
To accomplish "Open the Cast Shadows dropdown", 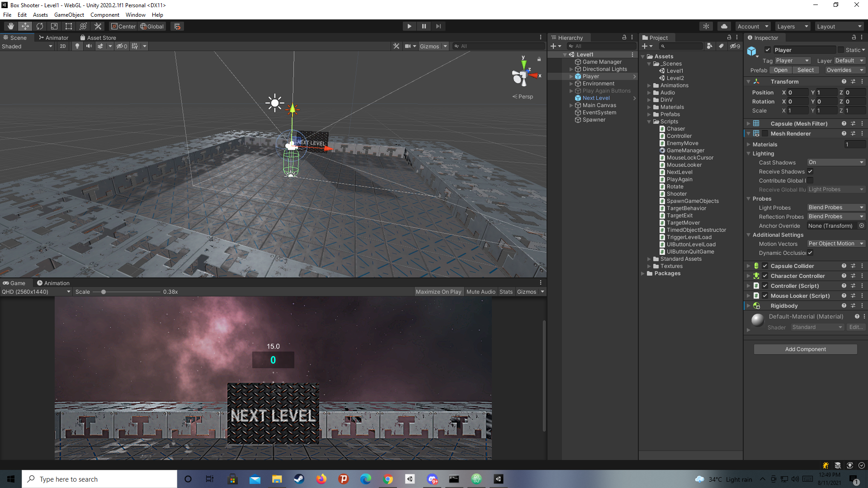I will (836, 162).
